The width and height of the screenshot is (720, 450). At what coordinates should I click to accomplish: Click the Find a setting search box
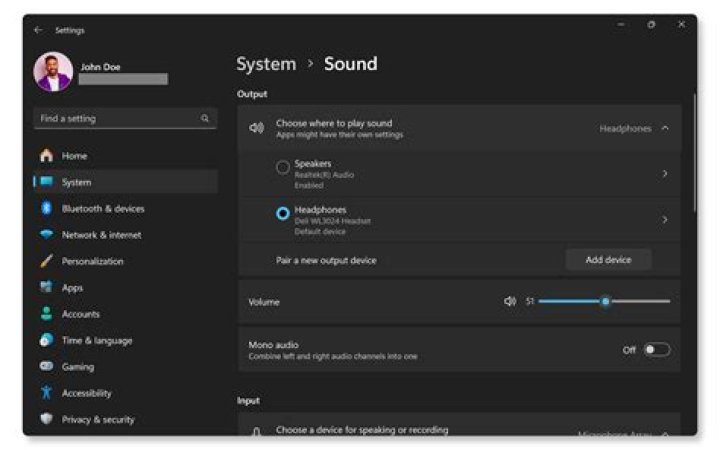[118, 119]
